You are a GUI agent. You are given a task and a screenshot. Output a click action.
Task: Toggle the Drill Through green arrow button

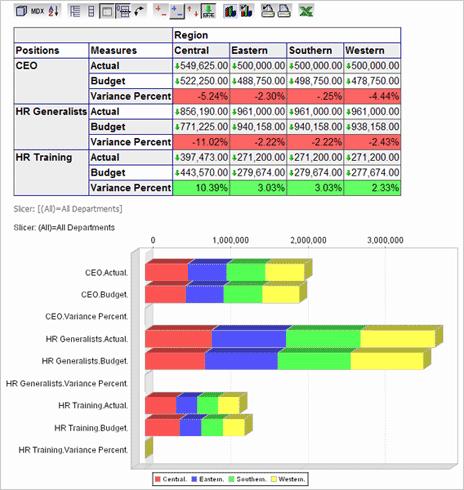(x=209, y=11)
